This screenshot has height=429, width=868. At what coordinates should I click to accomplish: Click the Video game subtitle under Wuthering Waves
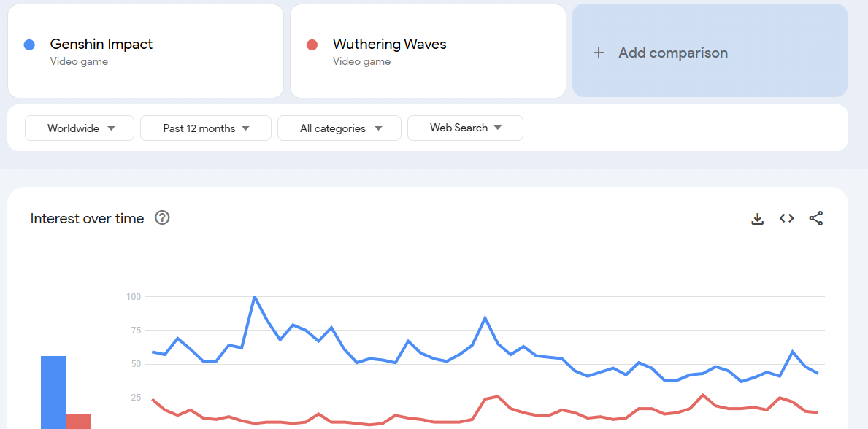[361, 61]
